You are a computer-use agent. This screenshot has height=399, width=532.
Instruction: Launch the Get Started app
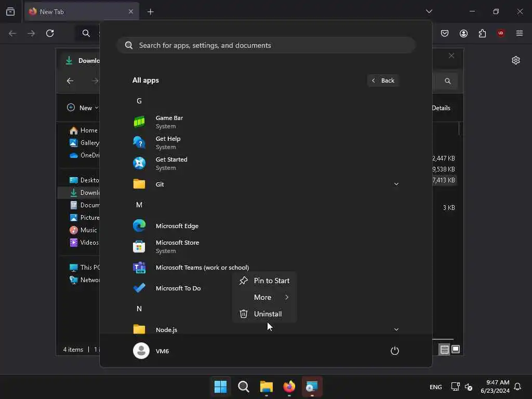265,163
